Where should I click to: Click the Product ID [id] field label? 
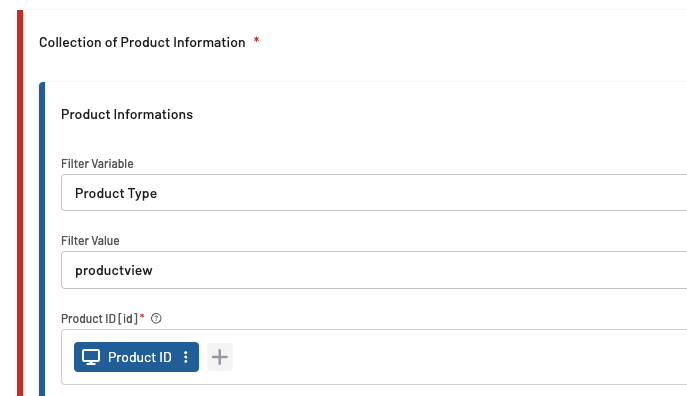pyautogui.click(x=99, y=318)
